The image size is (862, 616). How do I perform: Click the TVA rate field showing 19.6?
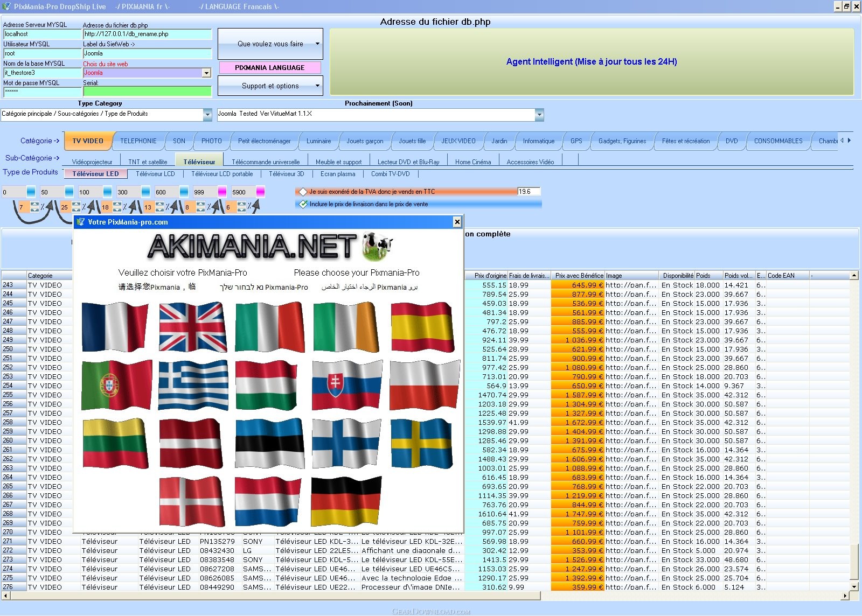[529, 191]
